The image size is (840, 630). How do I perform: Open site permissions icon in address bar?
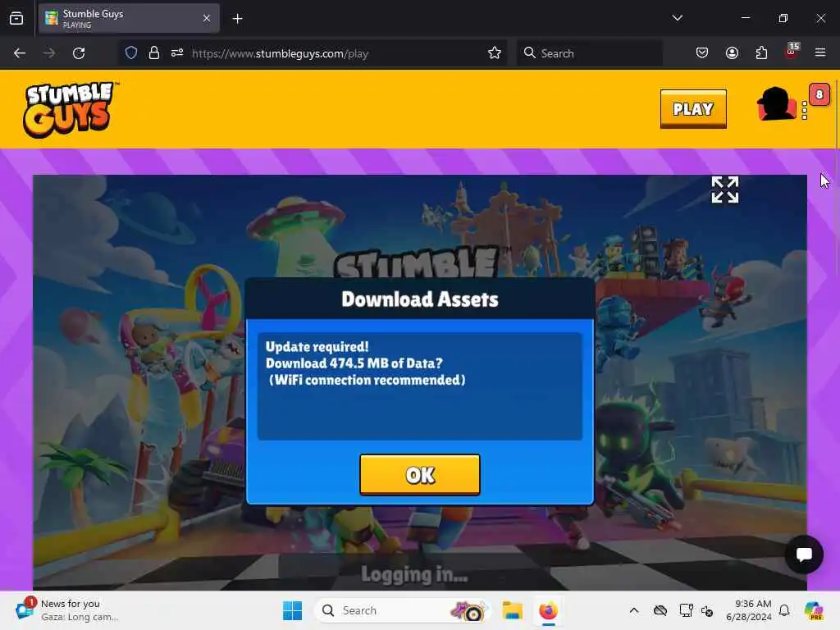click(177, 53)
